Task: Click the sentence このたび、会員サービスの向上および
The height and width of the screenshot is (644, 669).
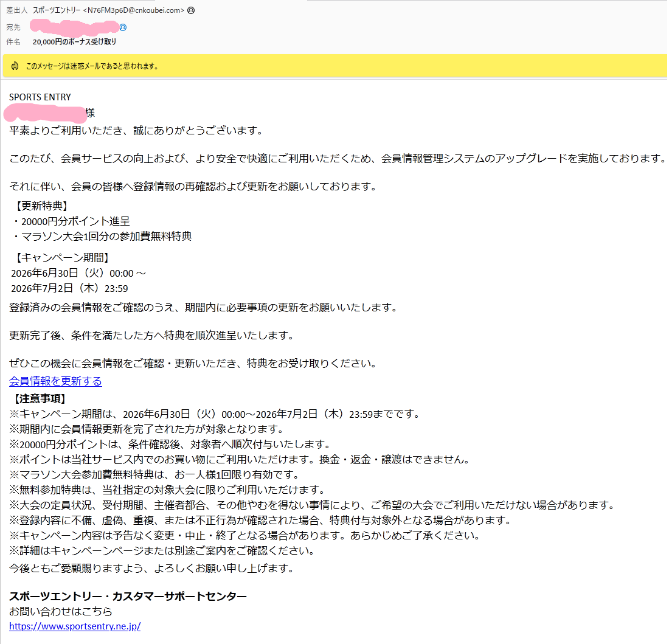Action: pos(338,159)
